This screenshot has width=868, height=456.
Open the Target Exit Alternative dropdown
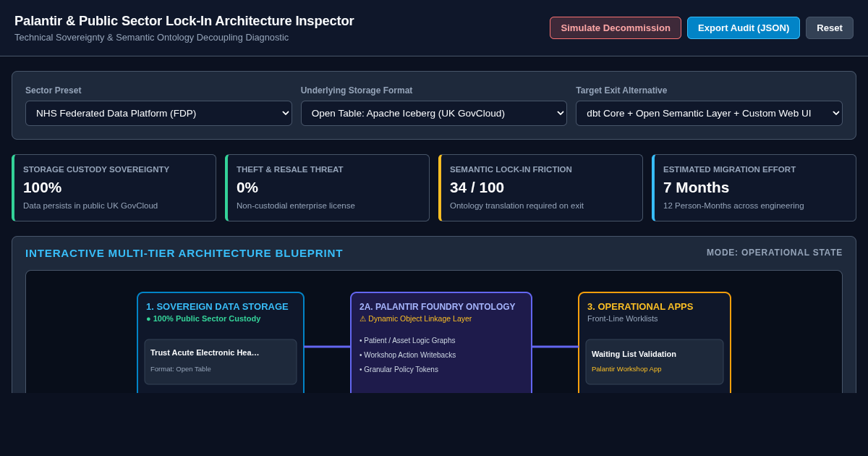[709, 113]
